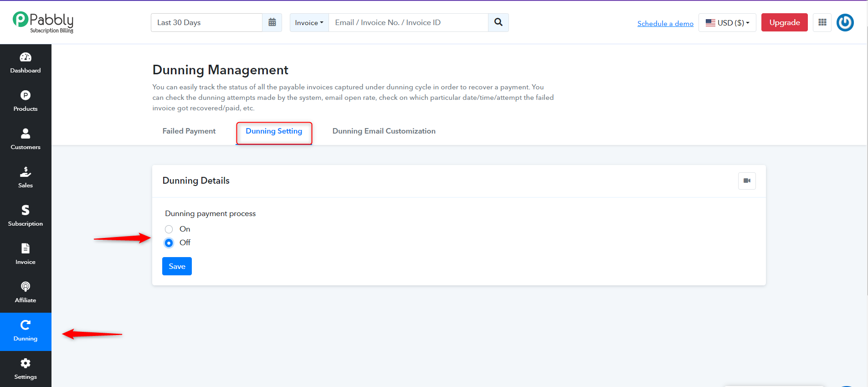Open the Dashboard sidebar icon
Image resolution: width=868 pixels, height=387 pixels.
click(26, 57)
